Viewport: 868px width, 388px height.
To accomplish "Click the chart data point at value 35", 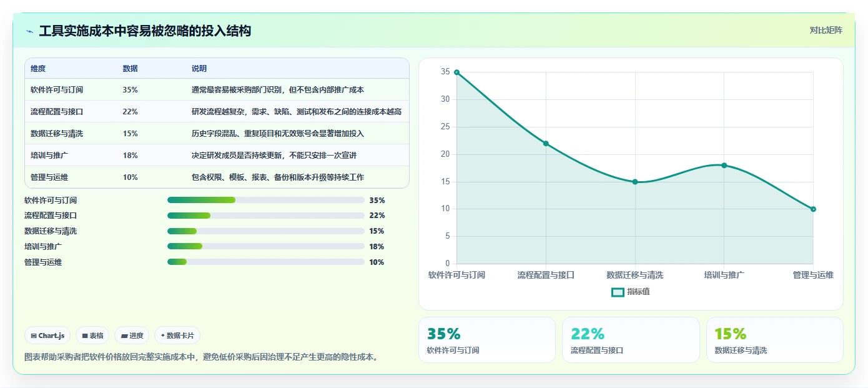I will pos(456,72).
